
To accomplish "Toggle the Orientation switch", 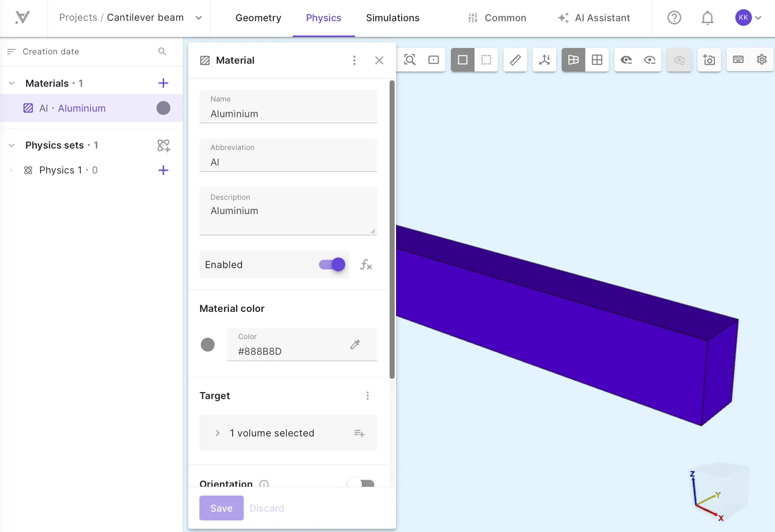I will (x=361, y=483).
